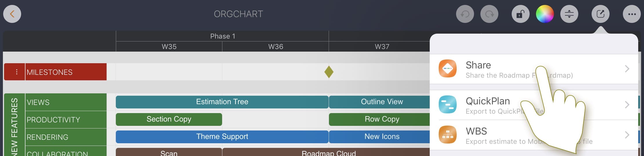644x156 pixels.
Task: Select the Theme Support task bar
Action: pyautogui.click(x=222, y=137)
